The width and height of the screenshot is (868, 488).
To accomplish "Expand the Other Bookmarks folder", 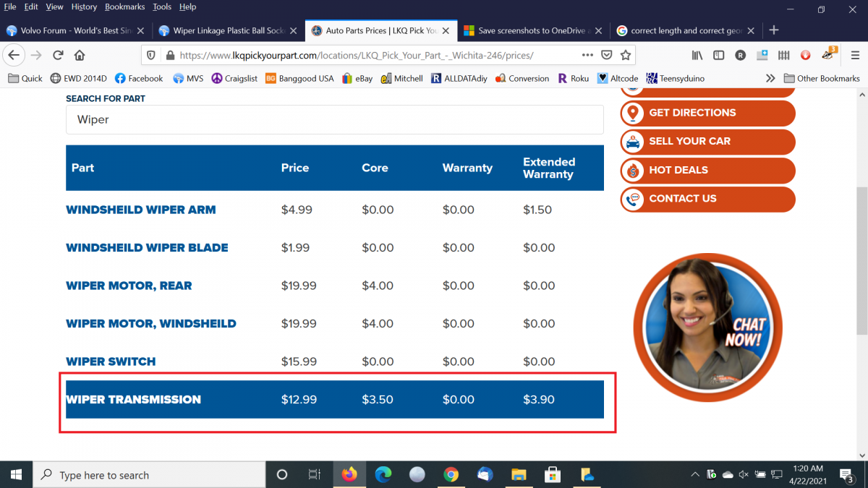I will [822, 78].
